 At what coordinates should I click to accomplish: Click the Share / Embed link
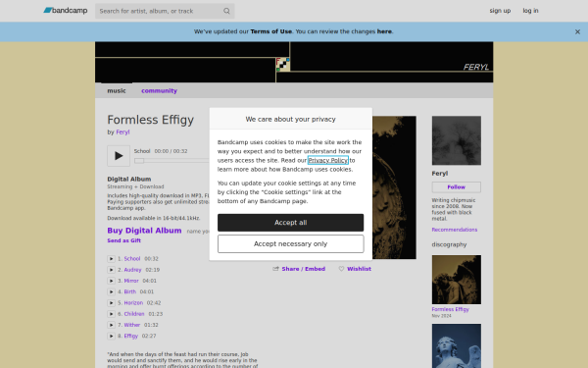304,269
